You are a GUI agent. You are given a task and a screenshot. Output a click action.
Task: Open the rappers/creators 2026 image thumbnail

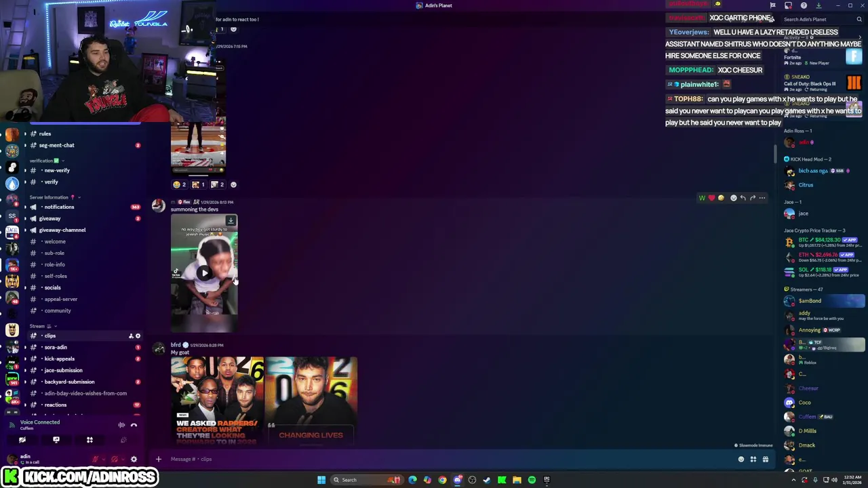(x=217, y=400)
